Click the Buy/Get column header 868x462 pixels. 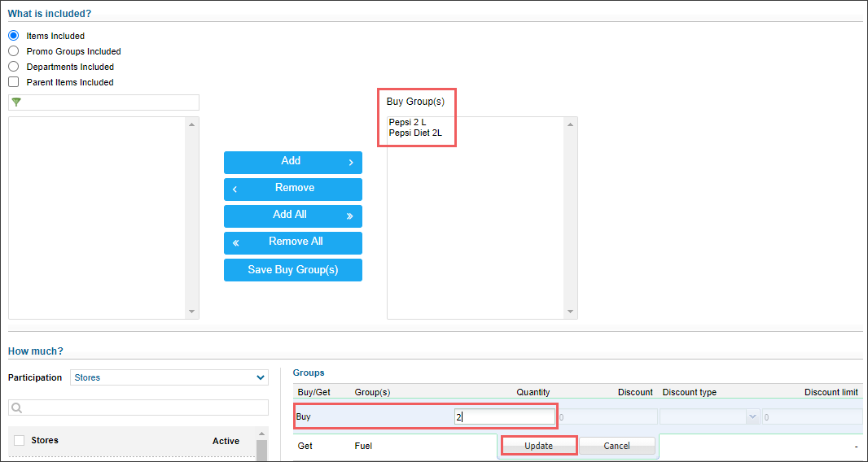click(x=313, y=392)
